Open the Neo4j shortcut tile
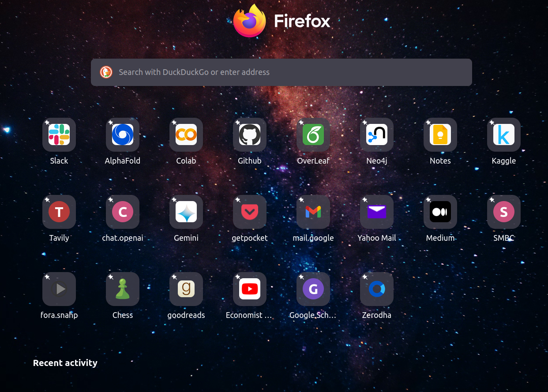Screen dimensions: 548x392 377,135
